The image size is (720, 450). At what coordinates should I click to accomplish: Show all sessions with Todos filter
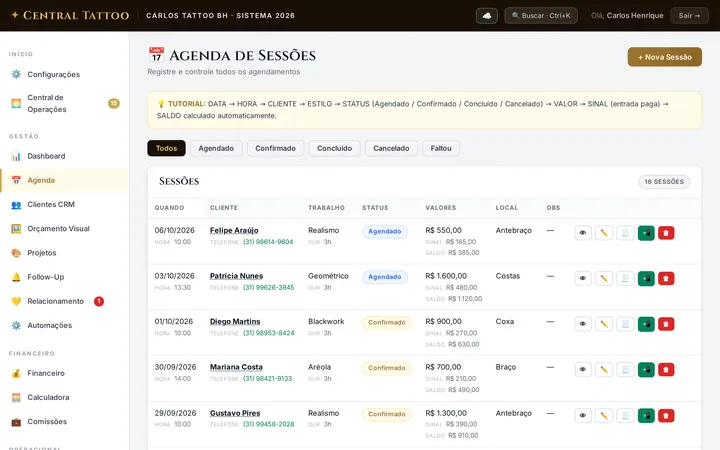coord(166,148)
